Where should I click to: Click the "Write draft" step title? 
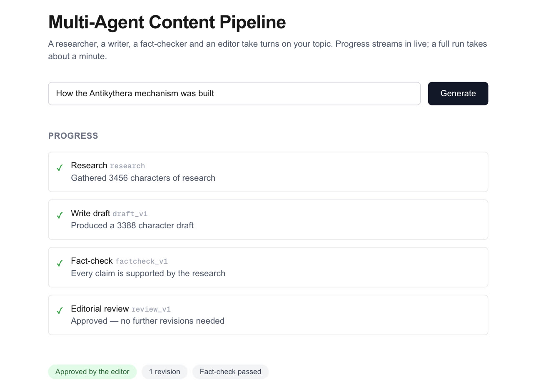90,213
